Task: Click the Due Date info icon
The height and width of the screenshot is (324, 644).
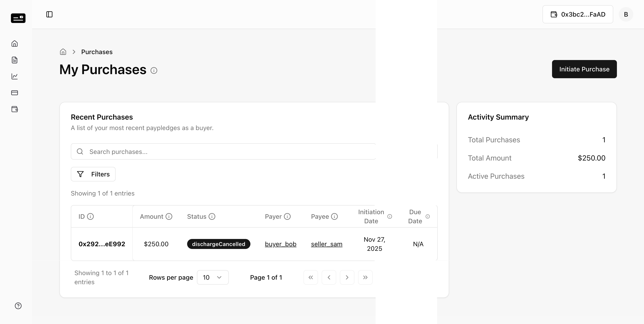Action: click(x=428, y=216)
